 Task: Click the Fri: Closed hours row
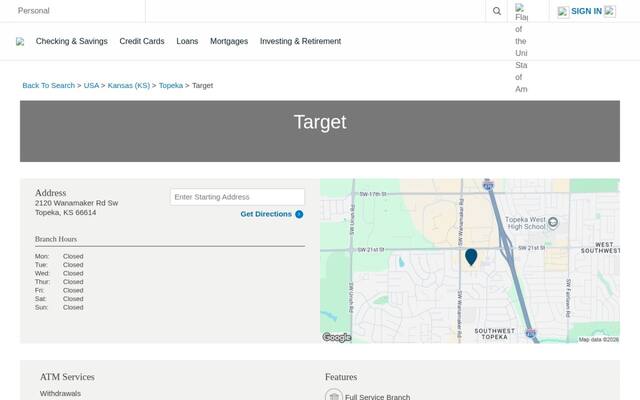pyautogui.click(x=59, y=290)
